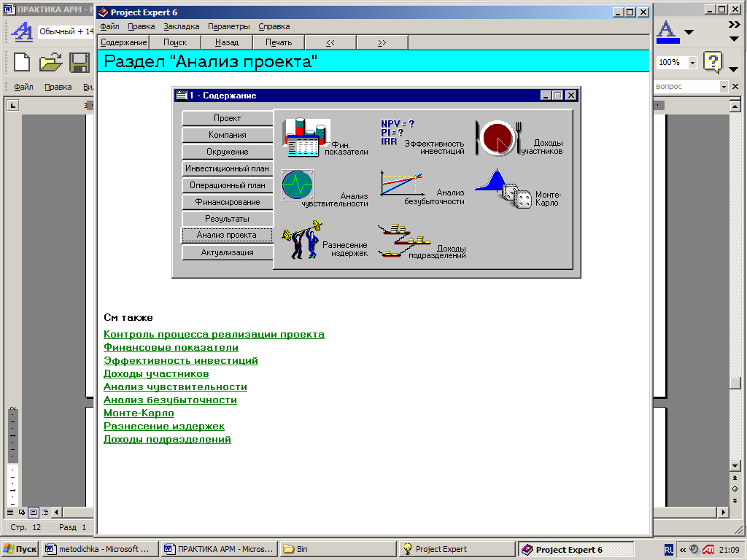Click the Save floppy icon in Word
Screen dimensions: 747x560
tap(80, 63)
